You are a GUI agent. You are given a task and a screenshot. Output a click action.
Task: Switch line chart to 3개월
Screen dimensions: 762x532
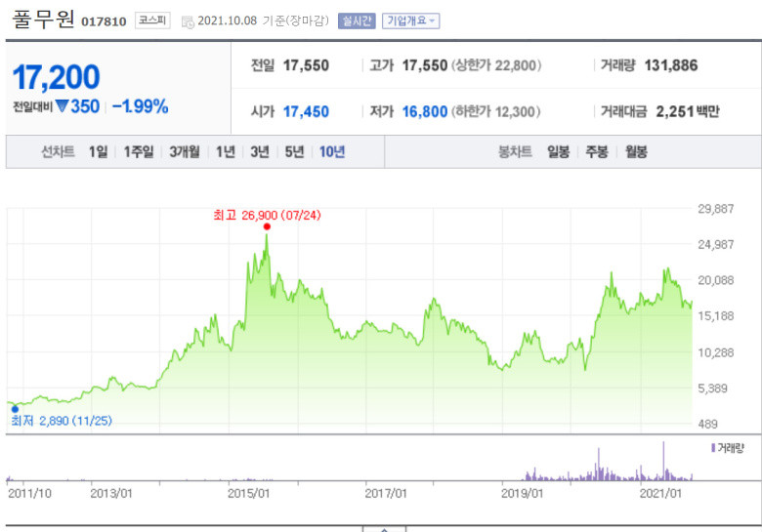(x=185, y=152)
